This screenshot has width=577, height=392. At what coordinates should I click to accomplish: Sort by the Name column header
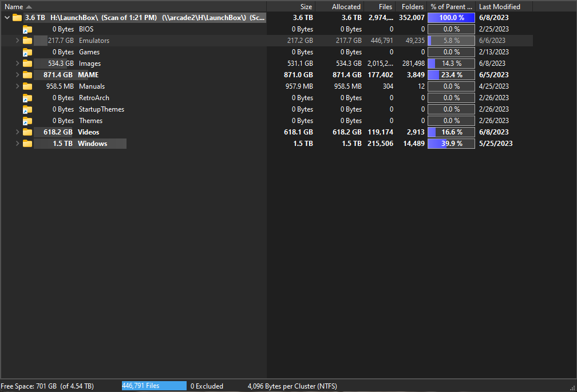point(133,7)
